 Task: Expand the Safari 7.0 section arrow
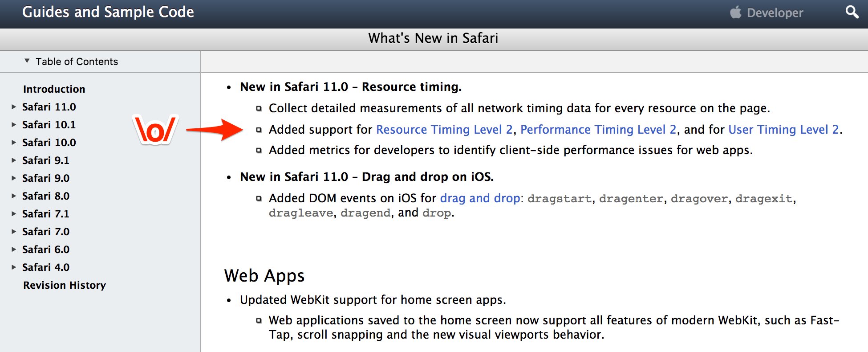click(x=14, y=232)
